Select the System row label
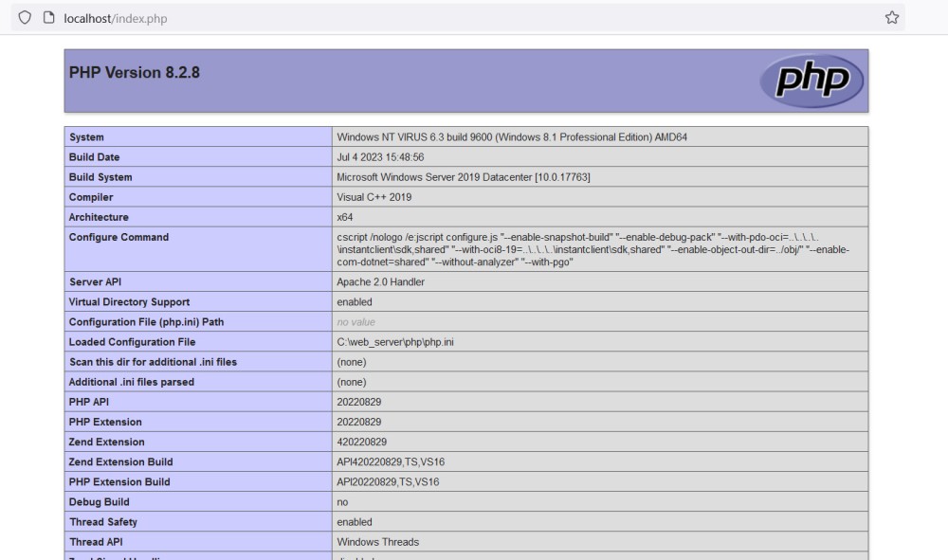This screenshot has height=560, width=948. pos(87,137)
